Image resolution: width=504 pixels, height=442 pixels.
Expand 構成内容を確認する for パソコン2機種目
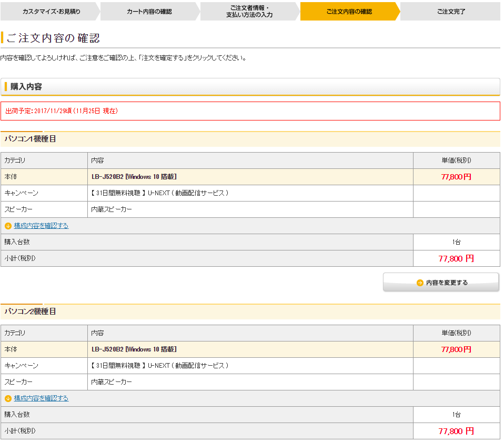coord(41,398)
